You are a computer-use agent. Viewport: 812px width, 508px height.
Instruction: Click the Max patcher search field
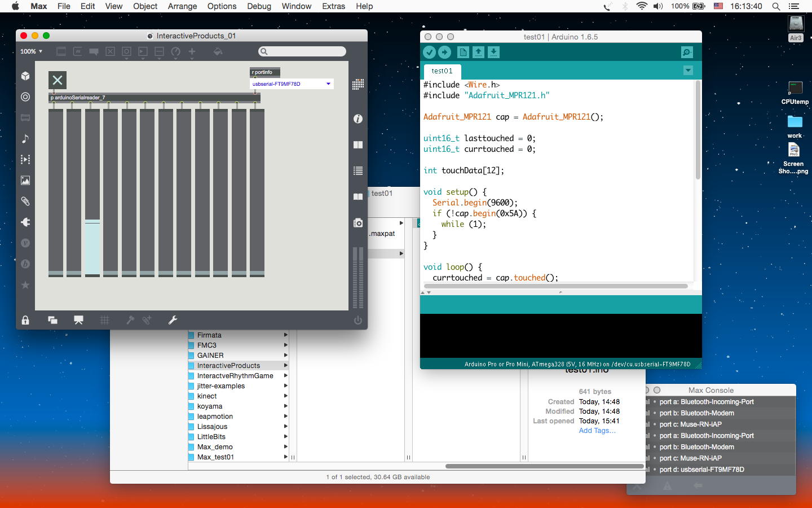click(302, 51)
